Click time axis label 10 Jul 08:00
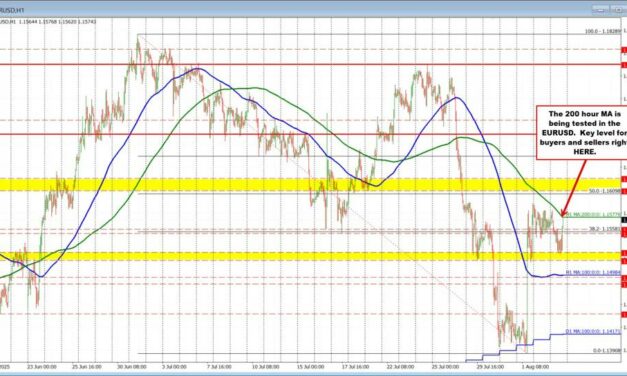Viewport: 627px width, 376px height. pos(265,366)
